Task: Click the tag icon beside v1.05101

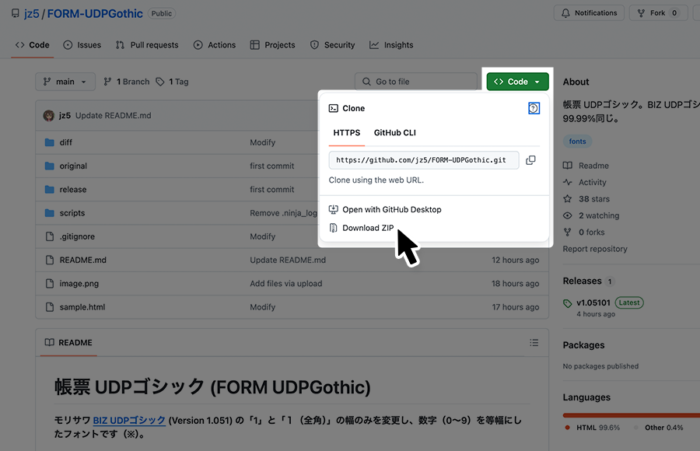Action: (567, 303)
